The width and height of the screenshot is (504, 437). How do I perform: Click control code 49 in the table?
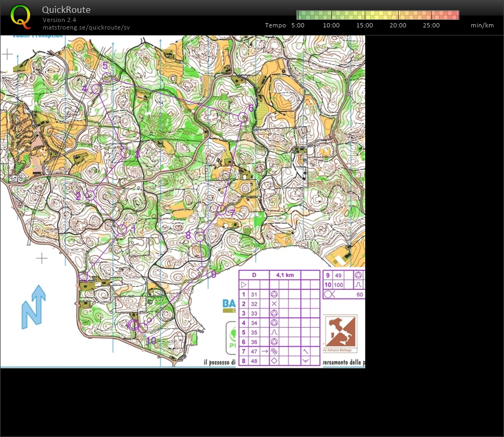pos(338,275)
